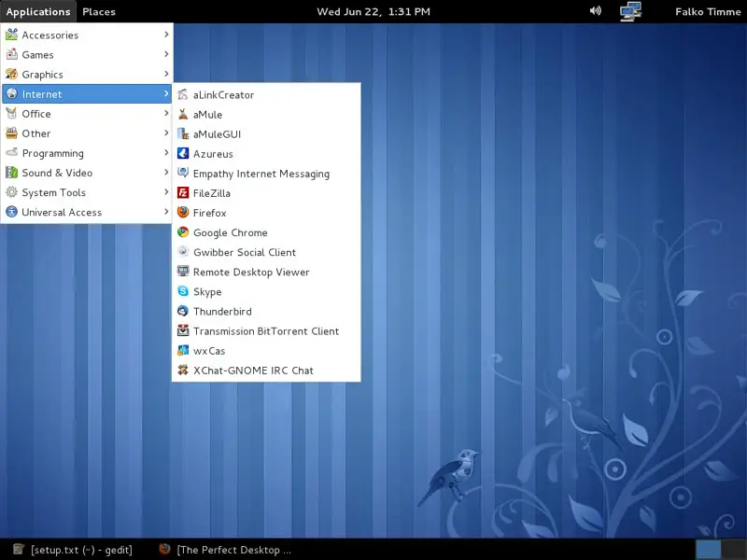The height and width of the screenshot is (560, 747).
Task: Click the Skype icon
Action: pyautogui.click(x=183, y=291)
